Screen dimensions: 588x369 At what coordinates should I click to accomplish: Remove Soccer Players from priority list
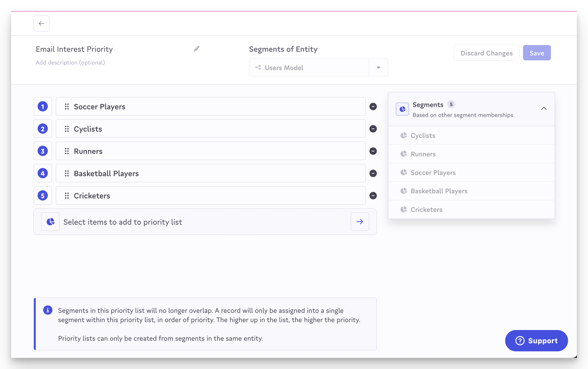click(x=373, y=106)
